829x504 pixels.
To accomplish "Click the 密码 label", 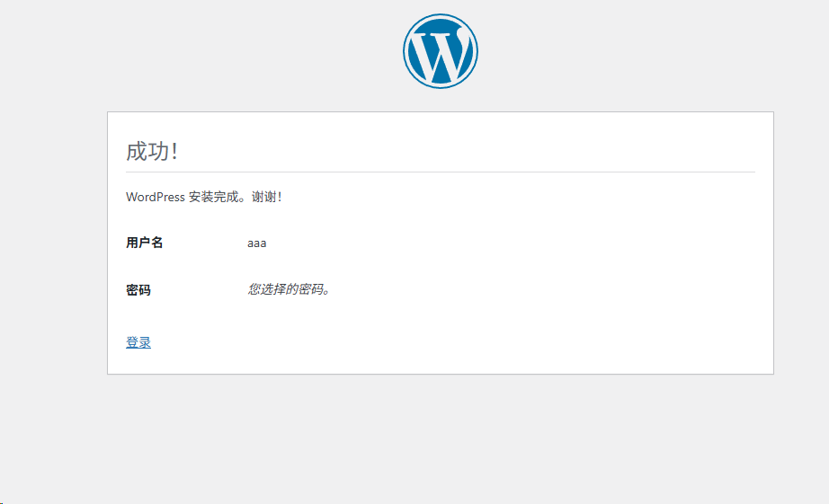I will pos(138,290).
